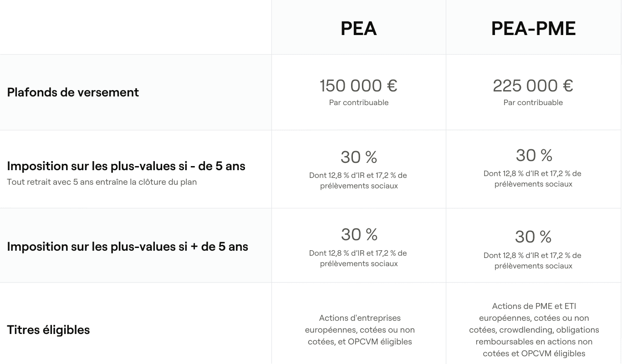Click PEA 30 % under 5 years
Viewport: 627px width, 364px height.
click(x=359, y=157)
